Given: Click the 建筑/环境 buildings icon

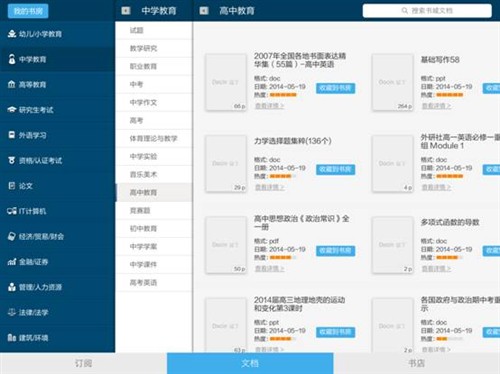Looking at the screenshot, I should pos(12,338).
